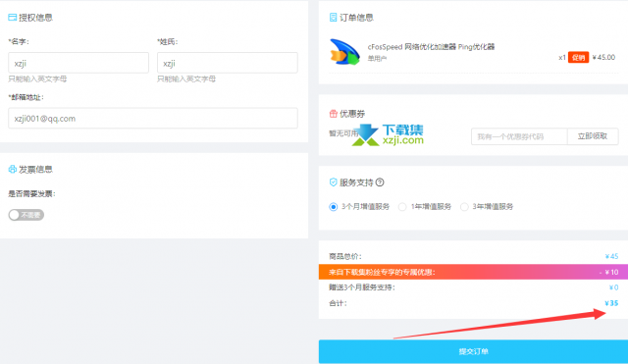This screenshot has width=628, height=364.
Task: Open the 服务支持 help question mark
Action: point(380,182)
